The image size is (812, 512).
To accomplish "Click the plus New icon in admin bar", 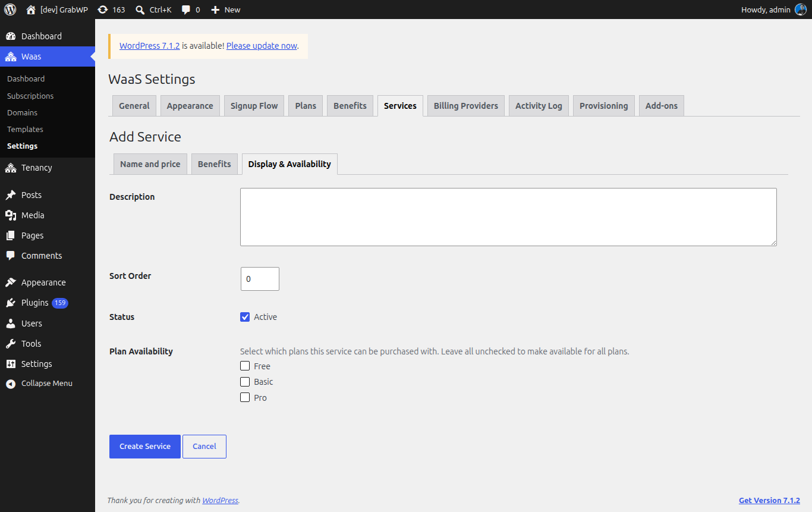I will (x=215, y=10).
